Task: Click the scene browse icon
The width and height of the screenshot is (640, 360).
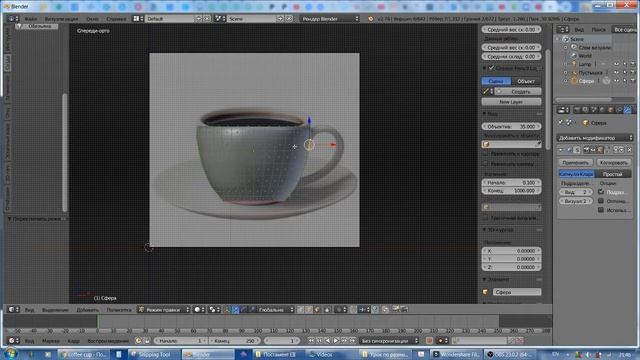Action: [x=220, y=19]
